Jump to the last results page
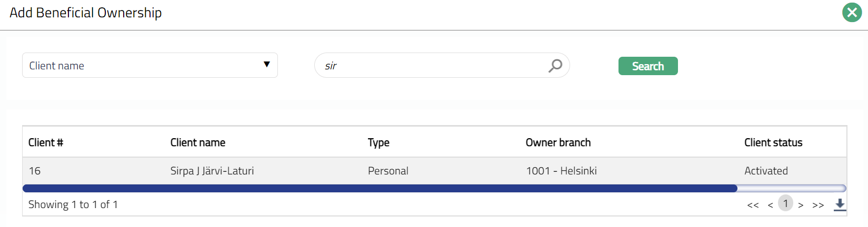The image size is (868, 227). coord(818,205)
